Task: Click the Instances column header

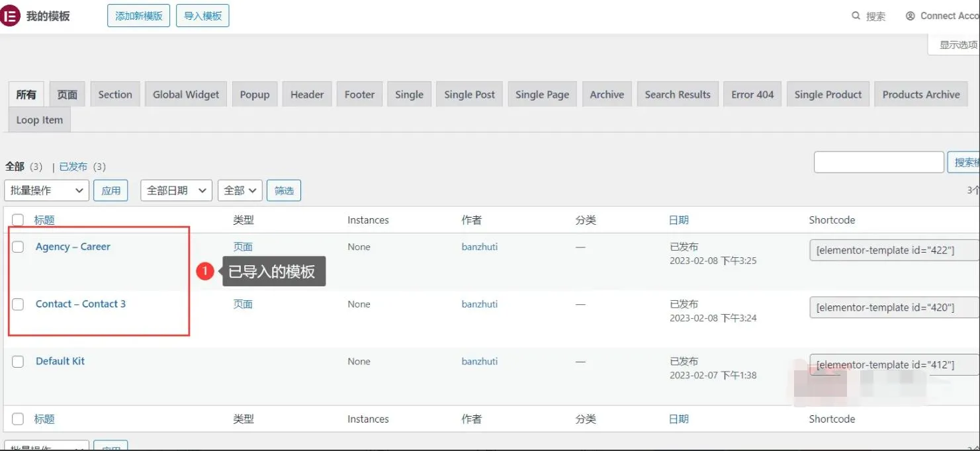Action: (x=368, y=220)
